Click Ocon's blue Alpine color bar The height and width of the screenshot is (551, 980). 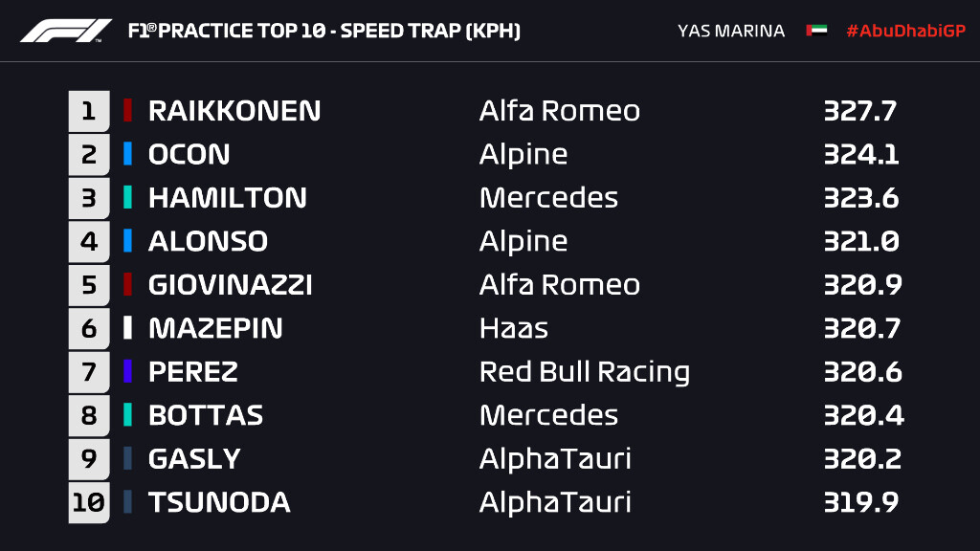pos(127,154)
